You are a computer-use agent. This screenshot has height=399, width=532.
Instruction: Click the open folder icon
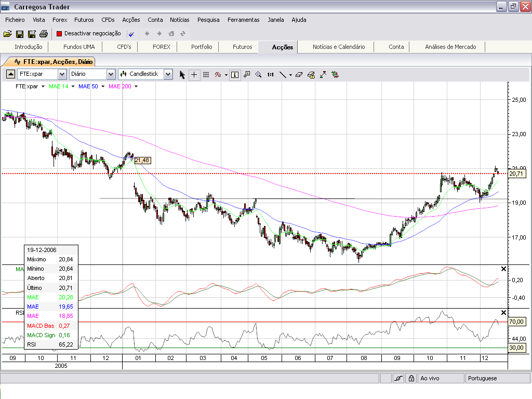(x=7, y=34)
